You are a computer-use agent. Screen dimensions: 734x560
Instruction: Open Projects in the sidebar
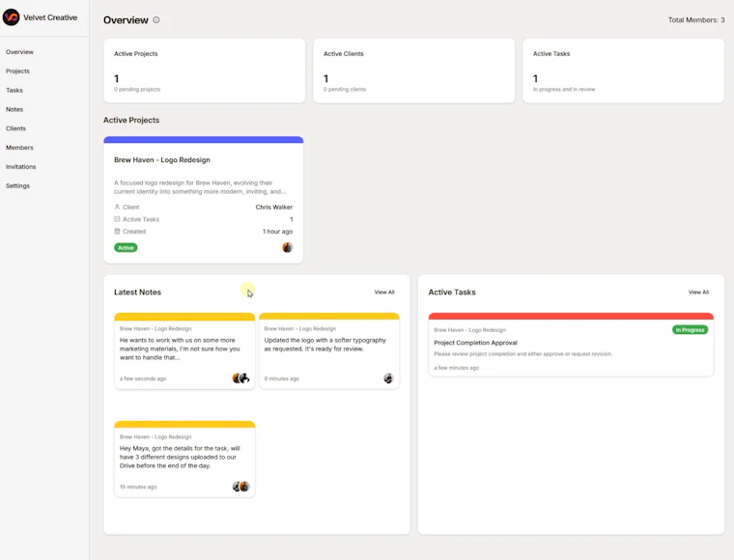click(17, 71)
